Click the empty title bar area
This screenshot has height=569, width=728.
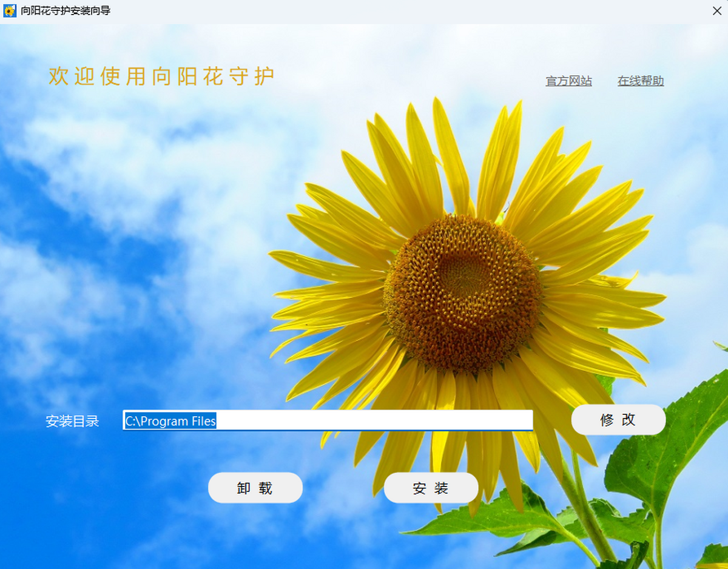point(394,11)
